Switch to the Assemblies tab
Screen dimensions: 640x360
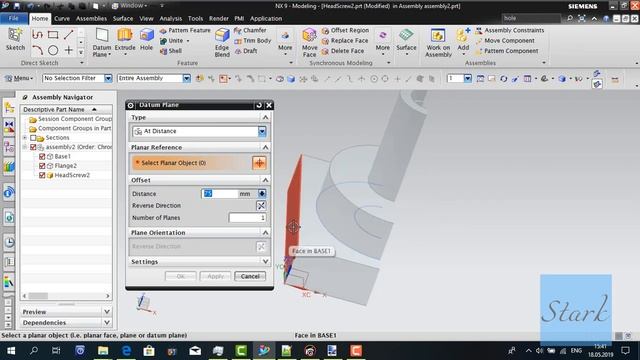(x=91, y=19)
